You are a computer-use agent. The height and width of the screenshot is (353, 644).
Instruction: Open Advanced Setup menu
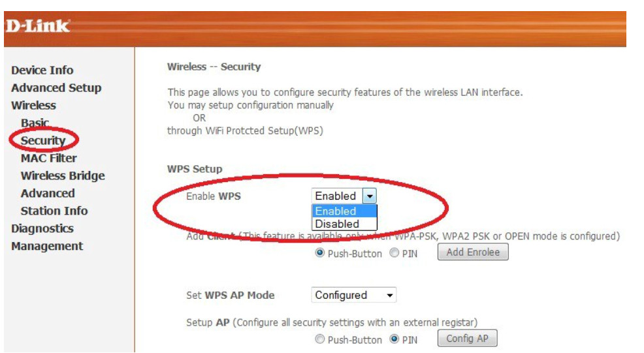click(56, 88)
